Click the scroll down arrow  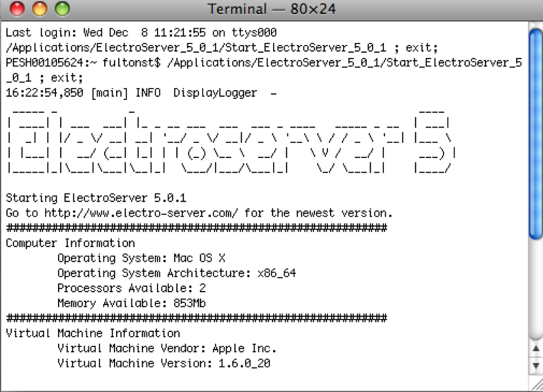(536, 366)
